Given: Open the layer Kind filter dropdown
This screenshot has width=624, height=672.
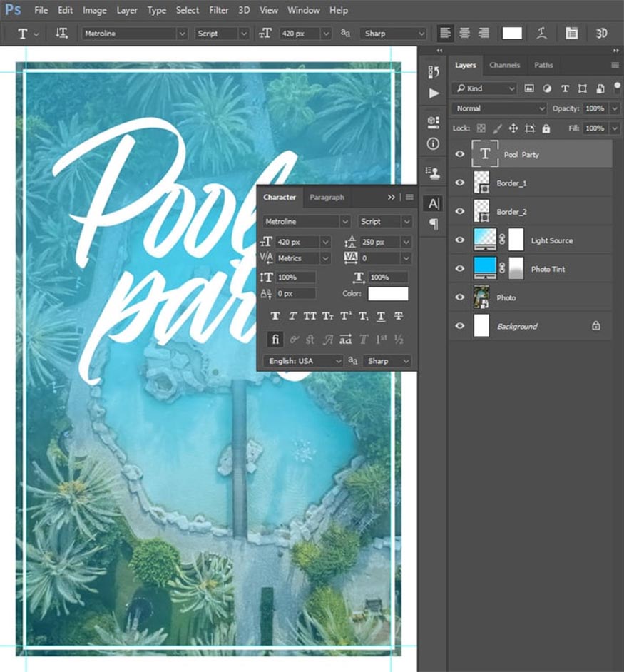Looking at the screenshot, I should pos(484,88).
